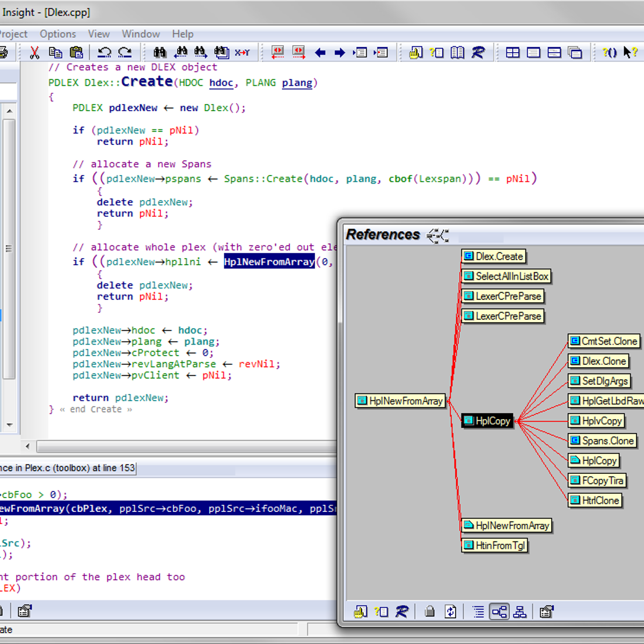Switch References panel to outline list view

[478, 611]
